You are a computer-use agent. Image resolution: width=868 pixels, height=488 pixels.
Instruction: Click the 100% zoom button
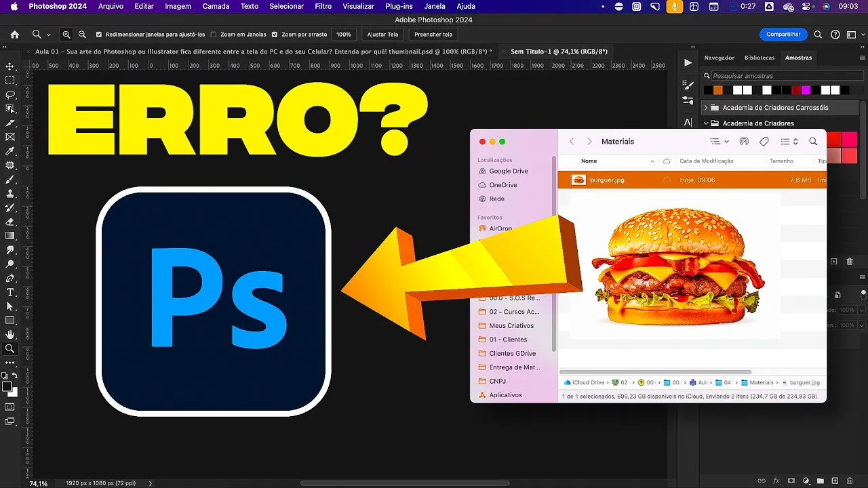click(x=344, y=35)
